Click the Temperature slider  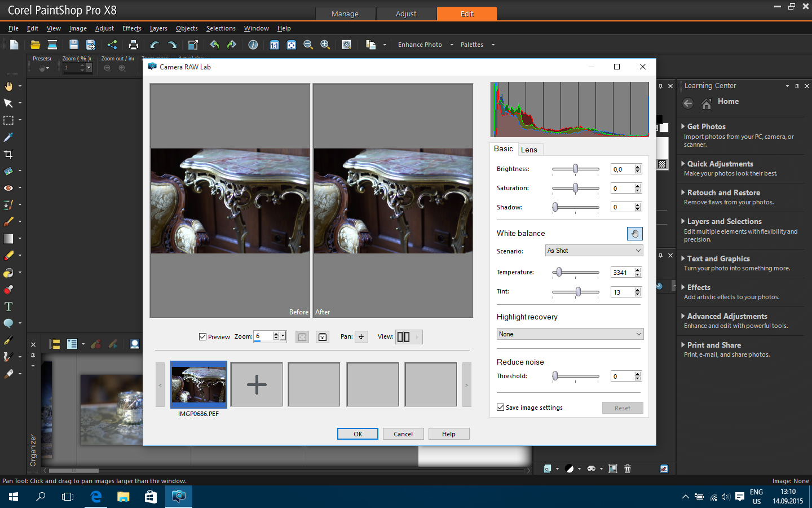click(x=575, y=273)
